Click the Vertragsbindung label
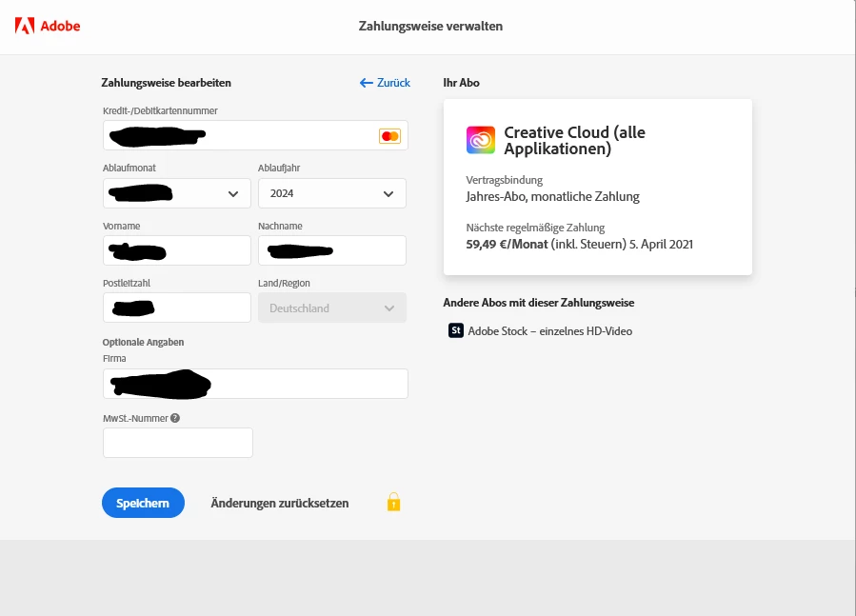Viewport: 856px width, 616px height. click(x=505, y=180)
